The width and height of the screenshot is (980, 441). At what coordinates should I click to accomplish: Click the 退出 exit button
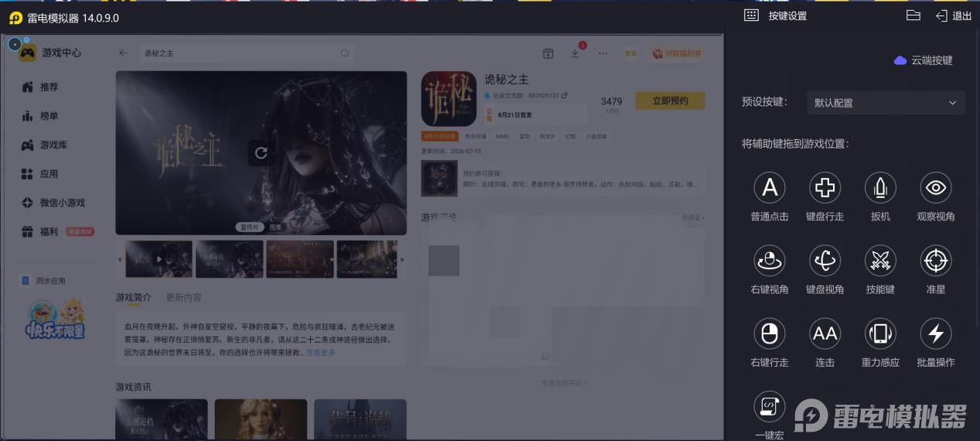tap(954, 15)
